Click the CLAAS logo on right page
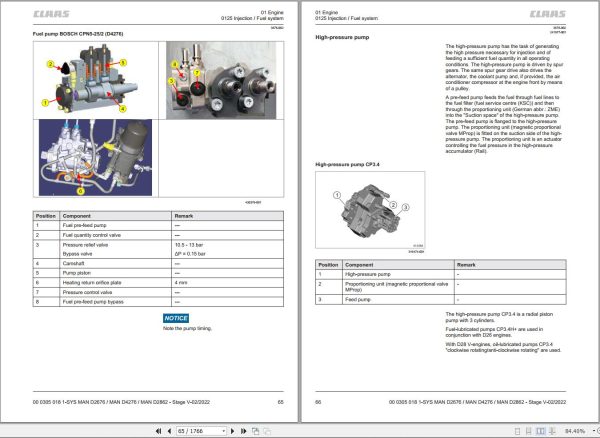The image size is (600, 438). click(548, 14)
